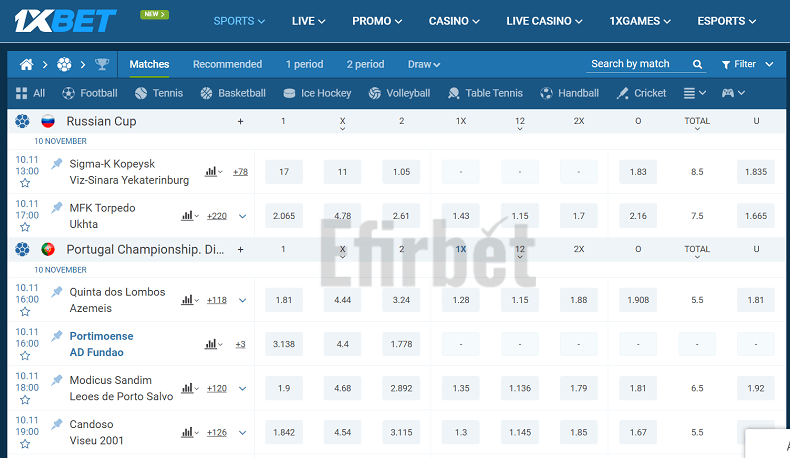Open the PROMO menu

(x=377, y=21)
